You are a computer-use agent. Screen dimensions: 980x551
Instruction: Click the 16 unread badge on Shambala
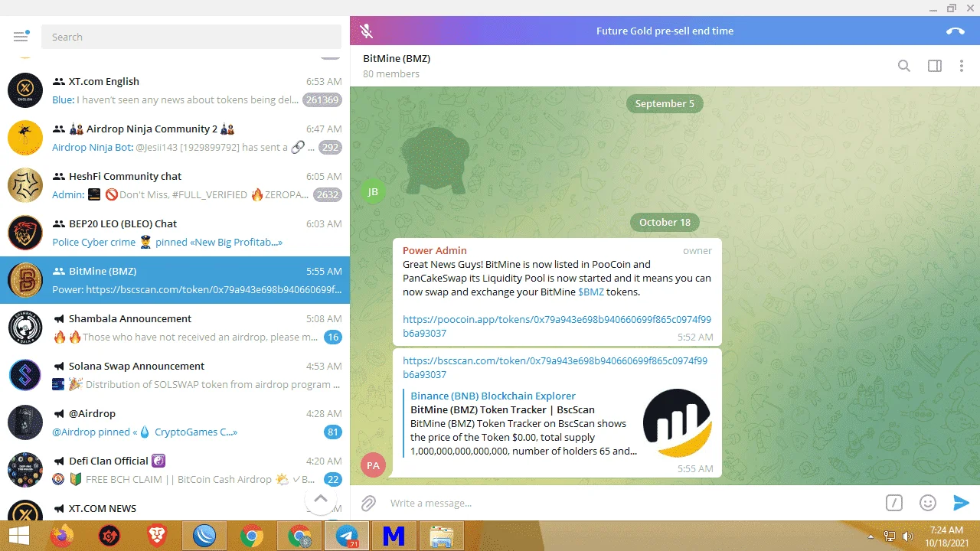[x=332, y=337]
